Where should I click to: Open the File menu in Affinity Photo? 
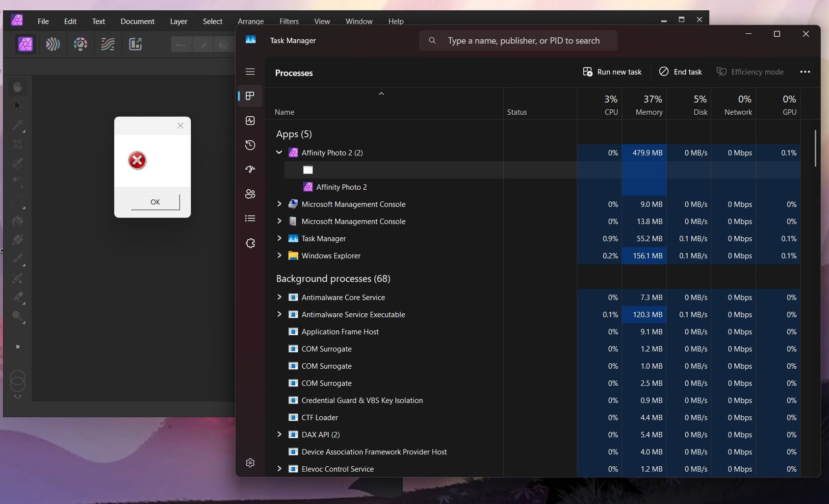coord(43,22)
